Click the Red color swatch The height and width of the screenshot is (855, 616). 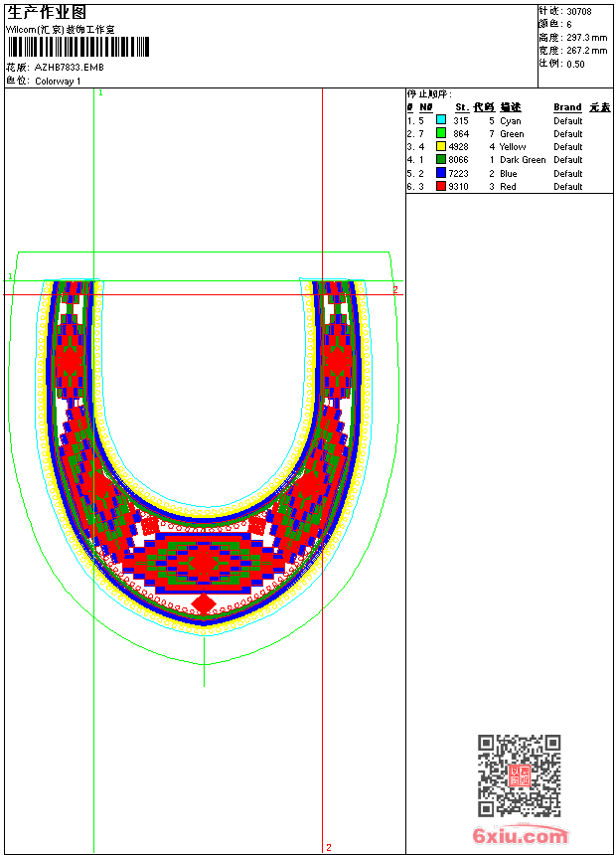[441, 186]
